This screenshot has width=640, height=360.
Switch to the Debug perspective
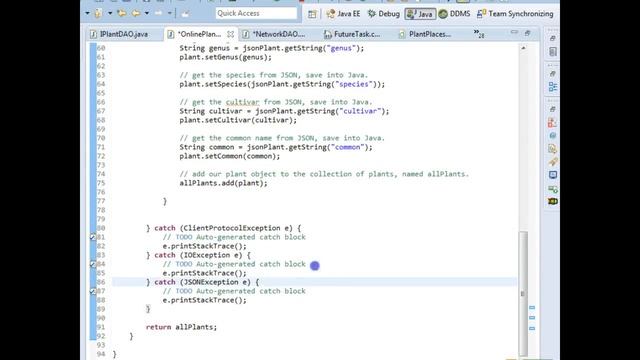pos(384,14)
